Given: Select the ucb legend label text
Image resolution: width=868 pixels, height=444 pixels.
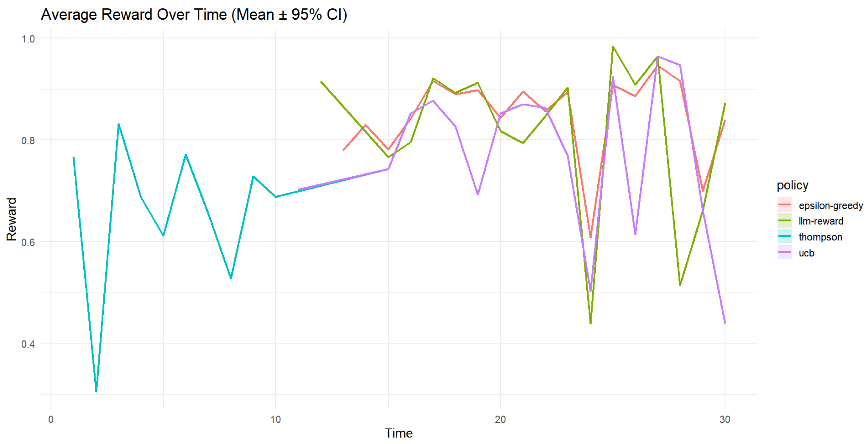Looking at the screenshot, I should tap(806, 253).
